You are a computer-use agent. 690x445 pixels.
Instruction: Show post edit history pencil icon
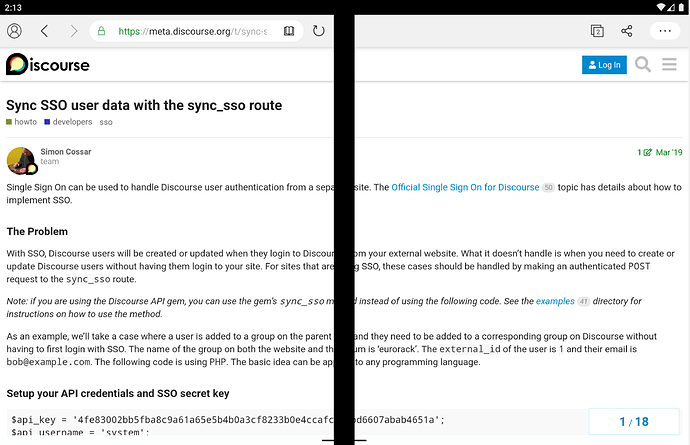[x=647, y=152]
